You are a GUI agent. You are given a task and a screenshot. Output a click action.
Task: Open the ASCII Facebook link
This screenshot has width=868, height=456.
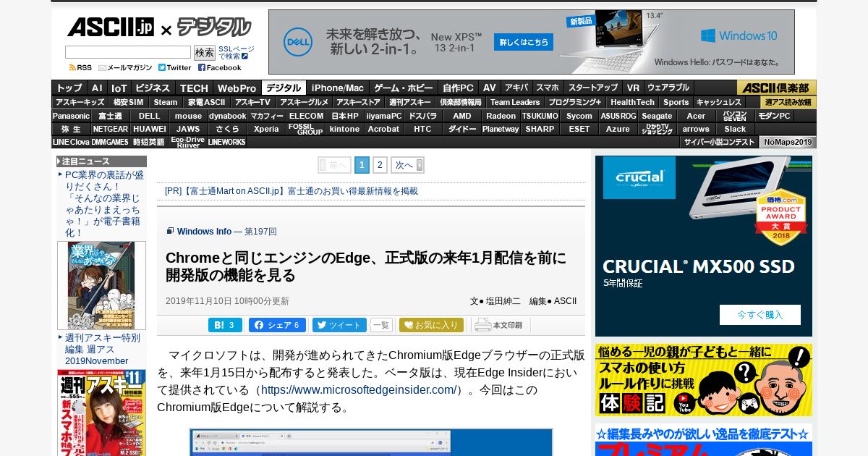pyautogui.click(x=219, y=67)
